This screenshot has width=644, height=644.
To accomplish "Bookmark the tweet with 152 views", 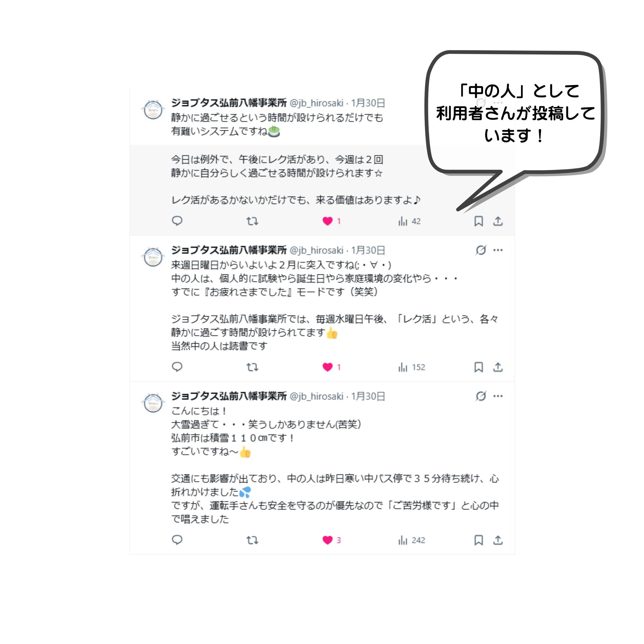I will pyautogui.click(x=479, y=367).
